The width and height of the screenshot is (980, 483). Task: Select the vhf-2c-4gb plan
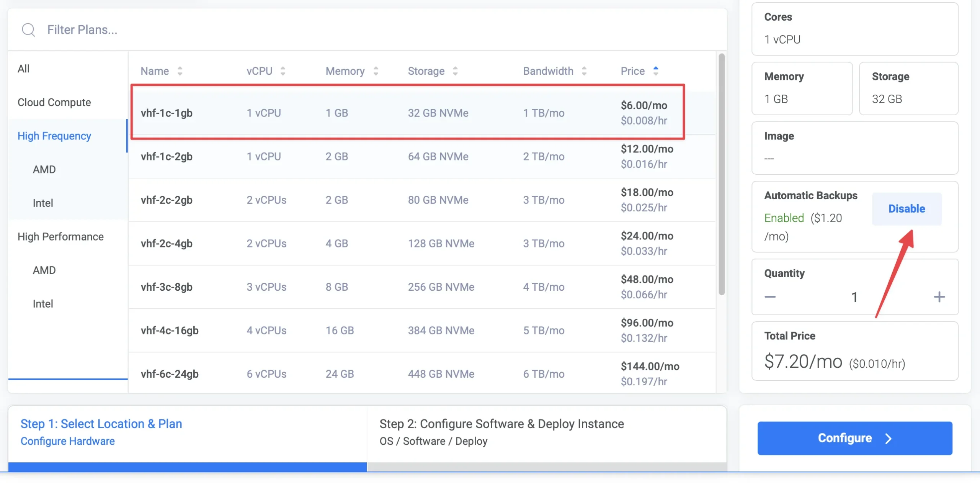click(421, 243)
